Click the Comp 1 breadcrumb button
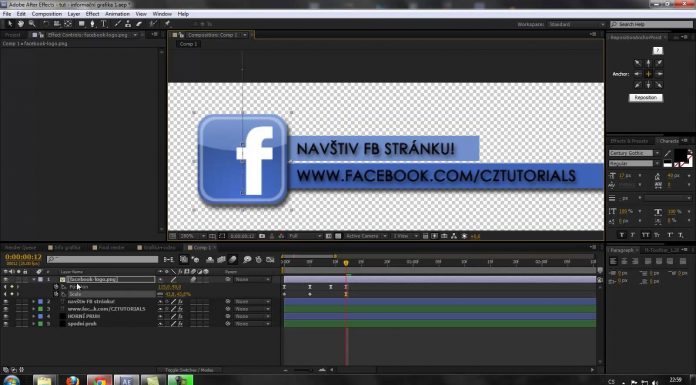696x385 pixels. point(189,44)
